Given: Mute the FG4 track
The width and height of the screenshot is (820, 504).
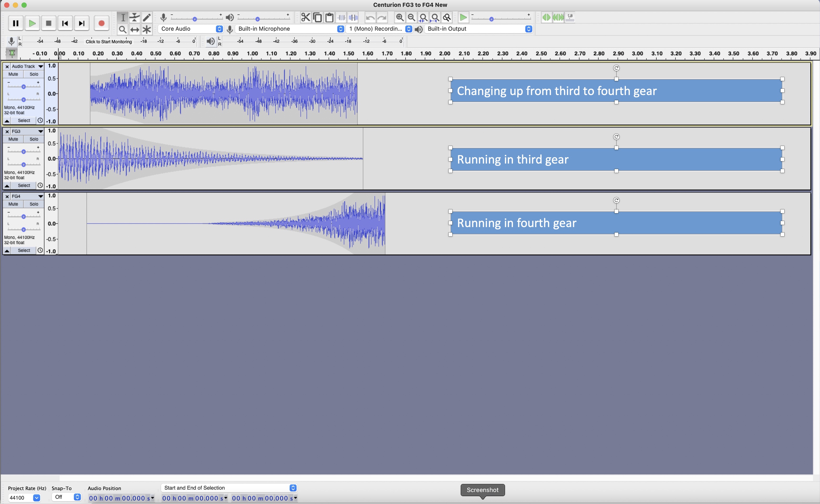Looking at the screenshot, I should pyautogui.click(x=13, y=204).
